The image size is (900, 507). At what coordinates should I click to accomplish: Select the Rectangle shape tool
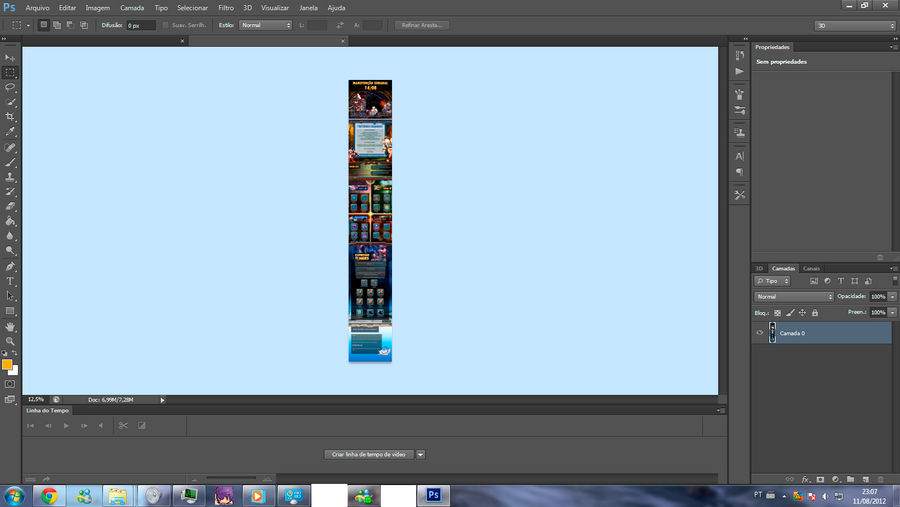[10, 311]
